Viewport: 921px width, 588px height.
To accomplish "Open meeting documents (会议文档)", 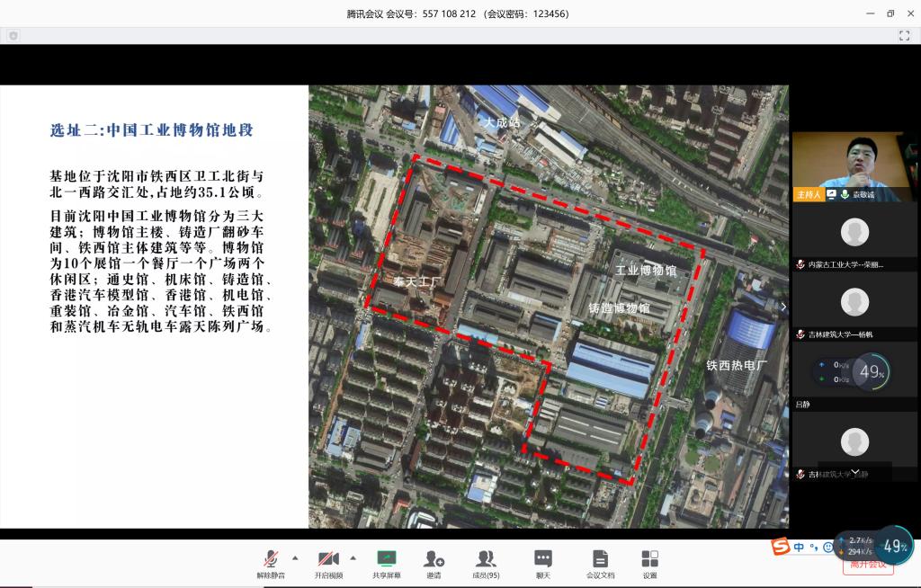I will coord(600,564).
